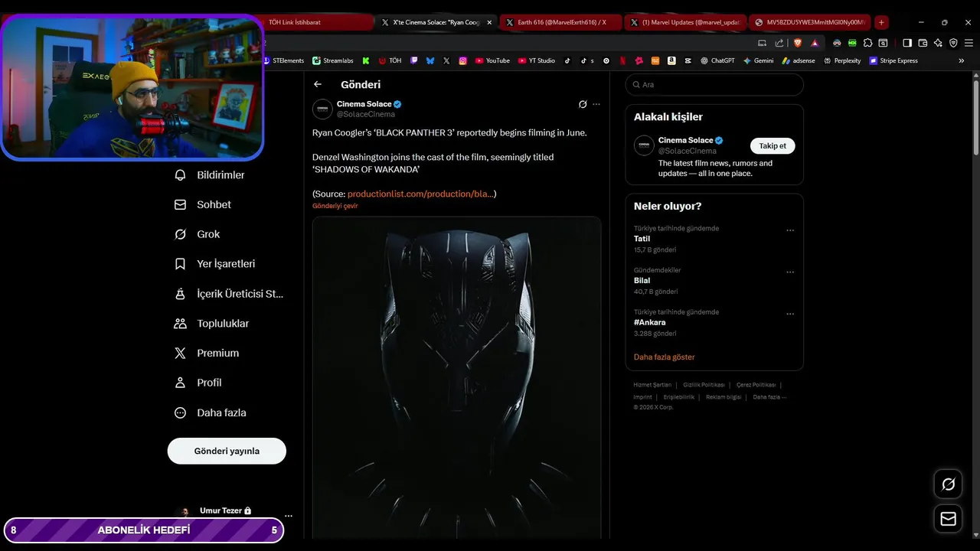Open the Streamlabs bookmark
Image resolution: width=980 pixels, height=551 pixels.
click(335, 60)
